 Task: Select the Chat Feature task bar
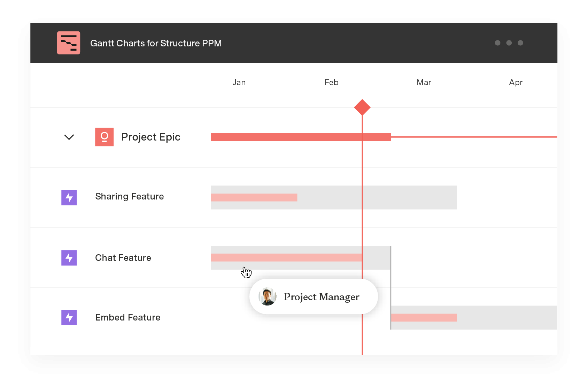pyautogui.click(x=286, y=258)
